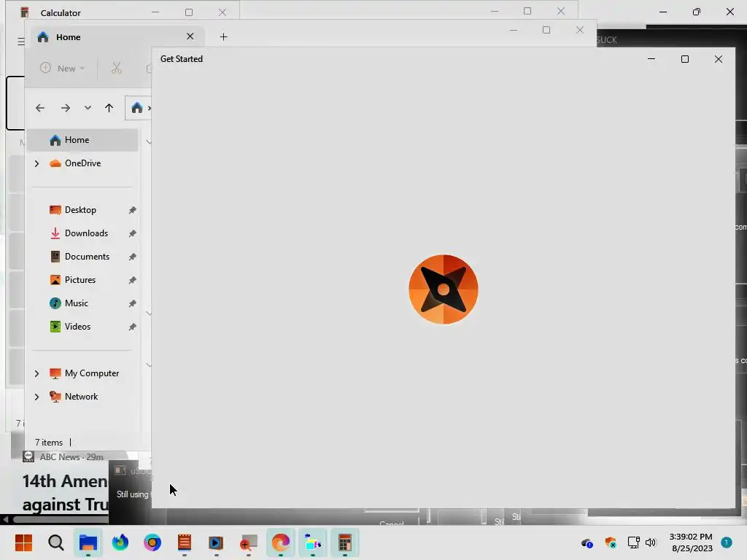Maximize the Get Started window
The height and width of the screenshot is (560, 747).
click(684, 59)
